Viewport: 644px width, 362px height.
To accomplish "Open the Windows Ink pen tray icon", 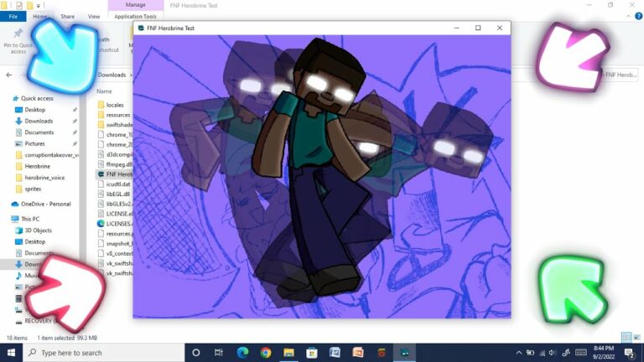I will [566, 353].
